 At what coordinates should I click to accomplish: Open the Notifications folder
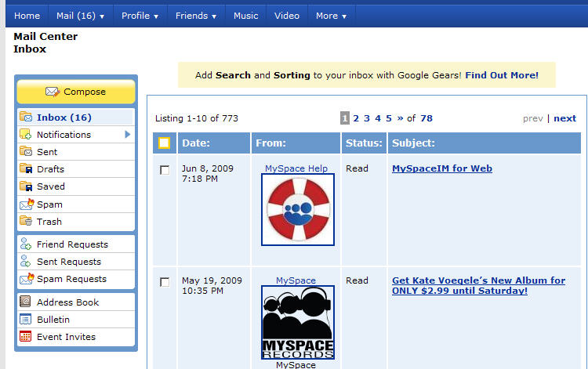coord(75,135)
